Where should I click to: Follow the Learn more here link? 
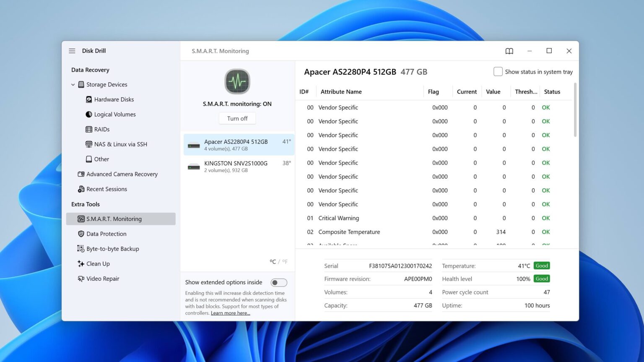point(230,313)
